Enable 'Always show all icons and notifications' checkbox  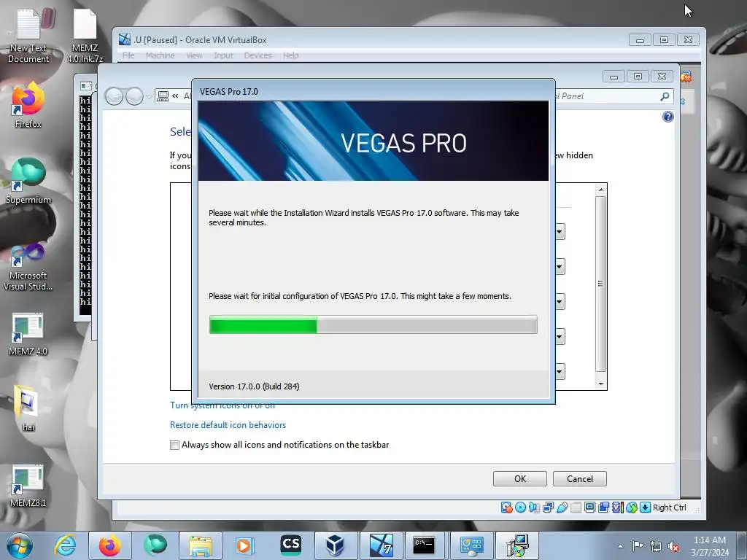pyautogui.click(x=175, y=445)
